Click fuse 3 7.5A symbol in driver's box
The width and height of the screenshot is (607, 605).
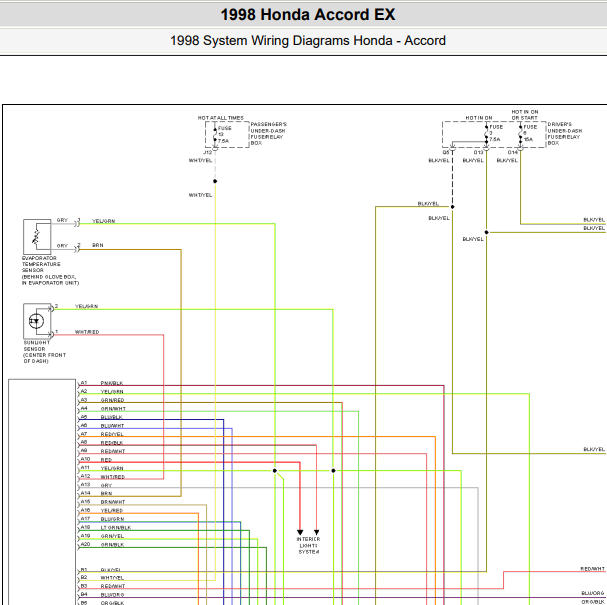pos(487,133)
